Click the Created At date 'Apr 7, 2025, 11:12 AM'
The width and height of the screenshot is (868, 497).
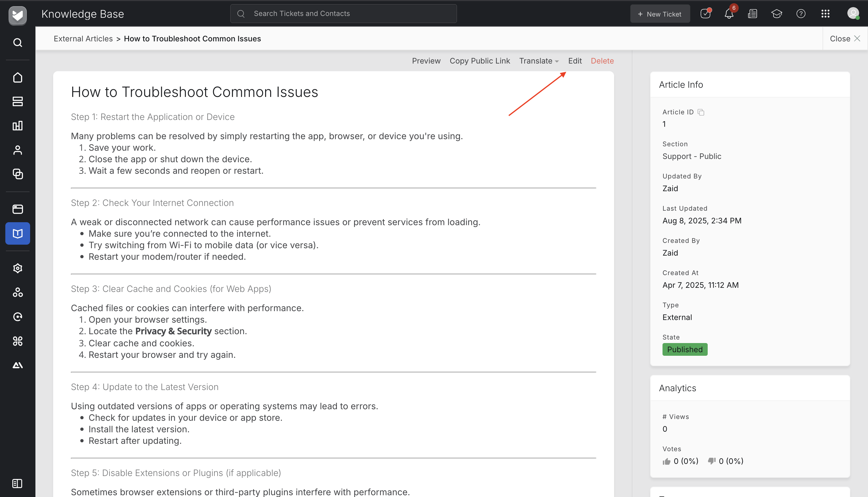coord(701,285)
